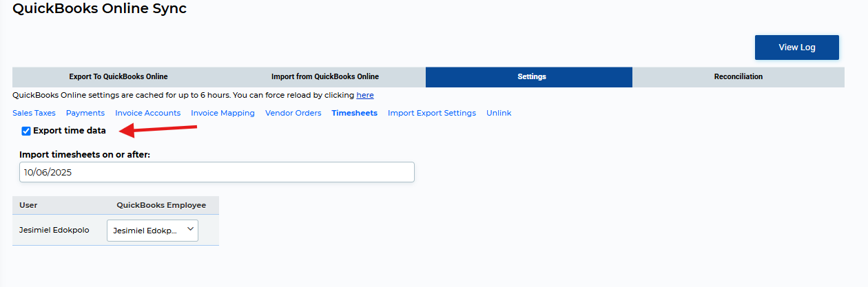Screen dimensions: 868x287
Task: Click the 'Jesimiel Edokpolo' user cell
Action: coord(54,231)
